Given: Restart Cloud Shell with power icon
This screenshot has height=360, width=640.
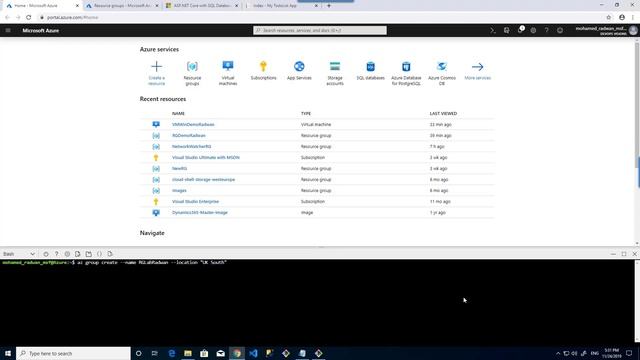Looking at the screenshot, I should 46,254.
